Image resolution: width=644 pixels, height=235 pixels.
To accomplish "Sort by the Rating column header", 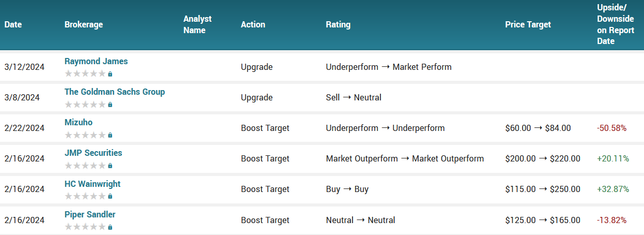I will 338,24.
